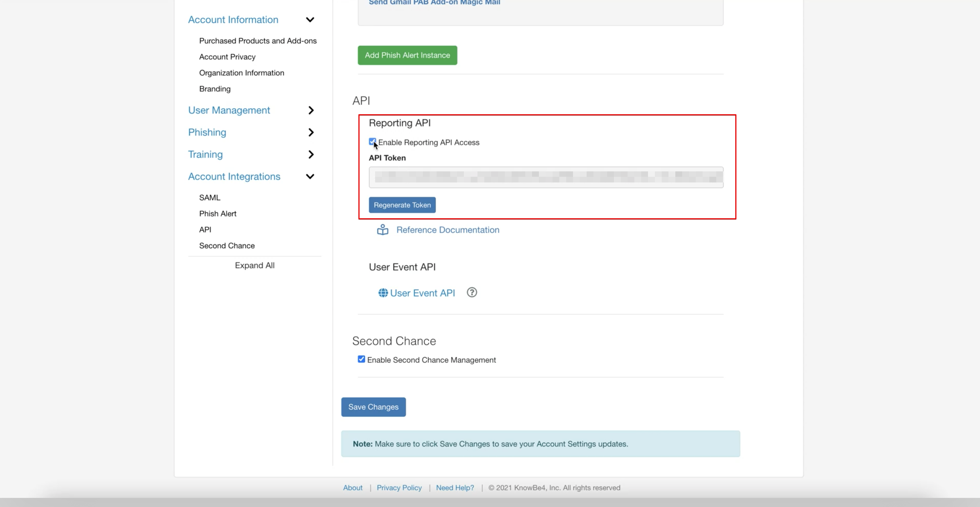Click Regenerate Token button
The height and width of the screenshot is (507, 980).
(402, 205)
